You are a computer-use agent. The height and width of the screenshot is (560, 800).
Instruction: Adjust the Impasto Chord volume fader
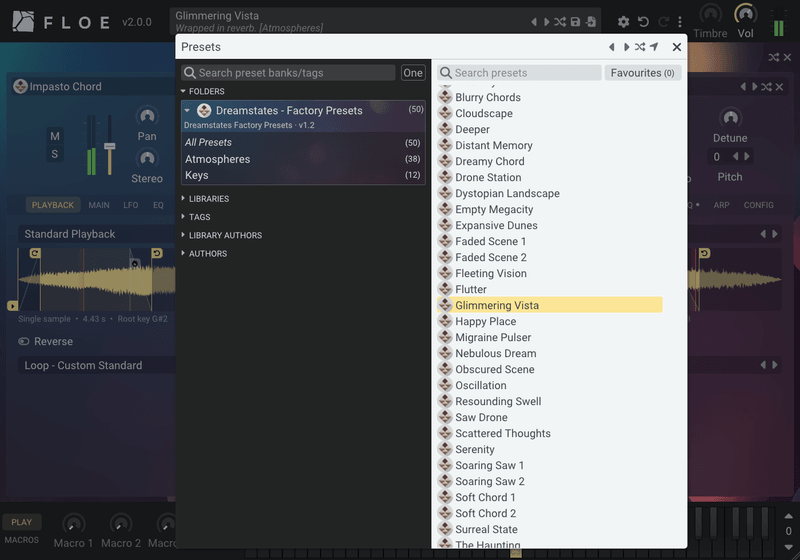pos(110,146)
